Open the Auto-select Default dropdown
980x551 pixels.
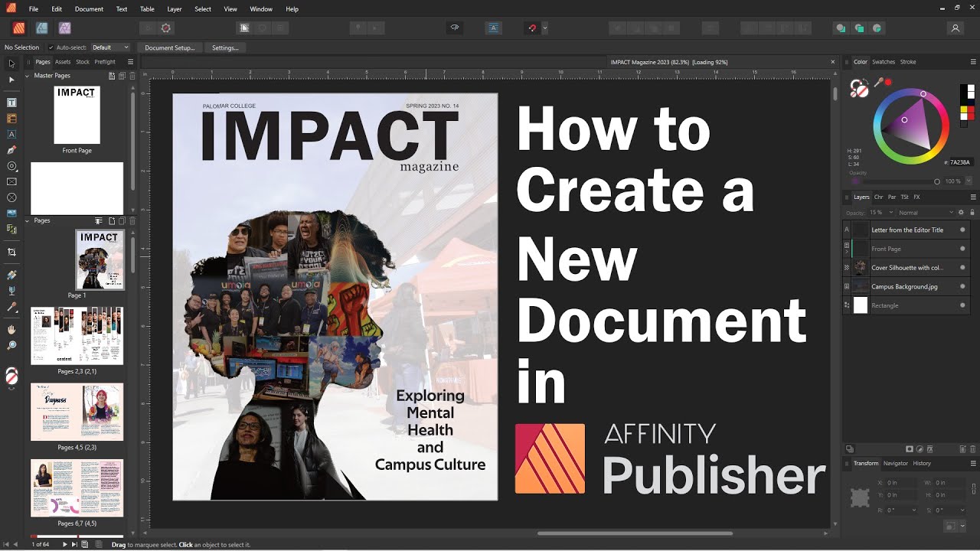111,47
